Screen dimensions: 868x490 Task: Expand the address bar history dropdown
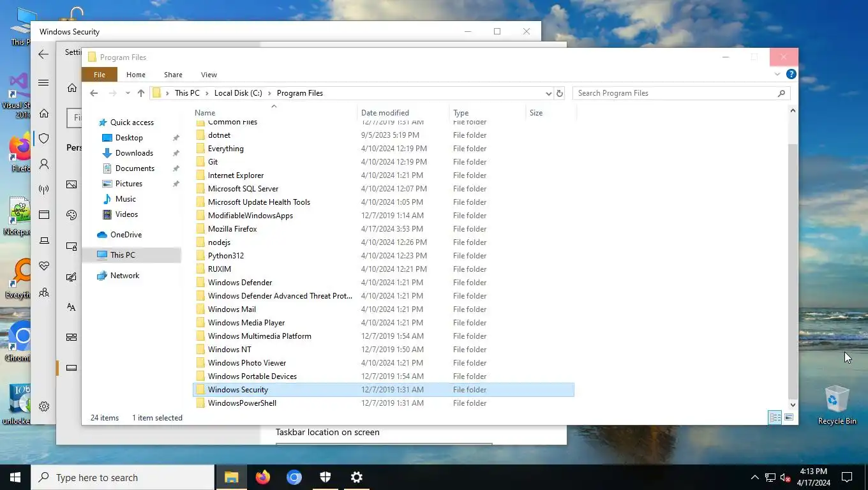click(548, 93)
